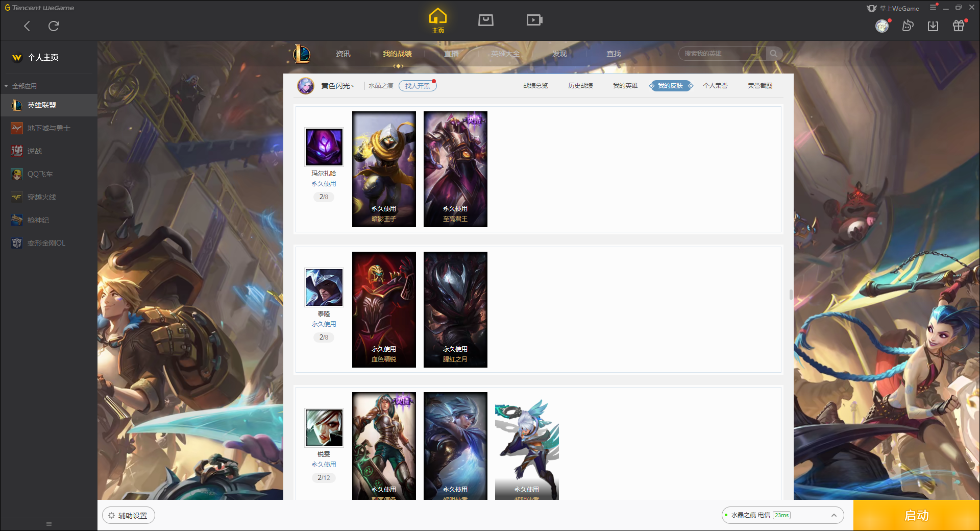Image resolution: width=980 pixels, height=531 pixels.
Task: Select 逆战 in the sidebar
Action: [48, 151]
